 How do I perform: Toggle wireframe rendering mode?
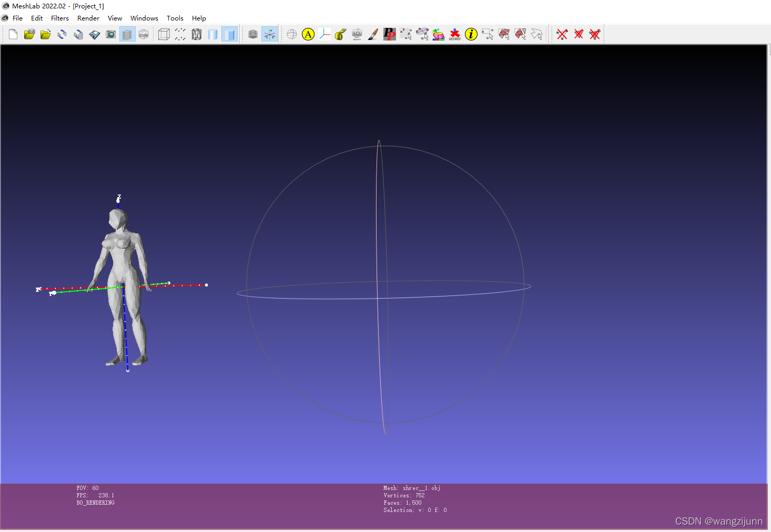click(x=197, y=34)
